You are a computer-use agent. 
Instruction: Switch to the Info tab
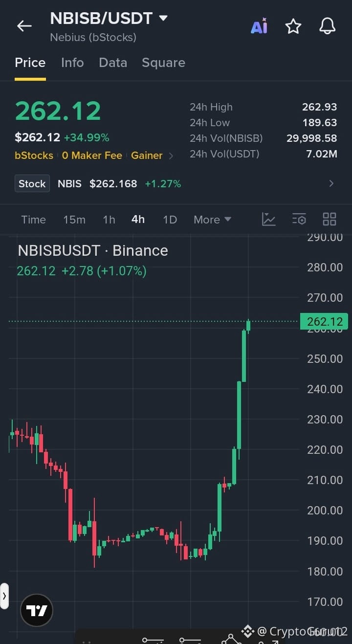click(72, 63)
